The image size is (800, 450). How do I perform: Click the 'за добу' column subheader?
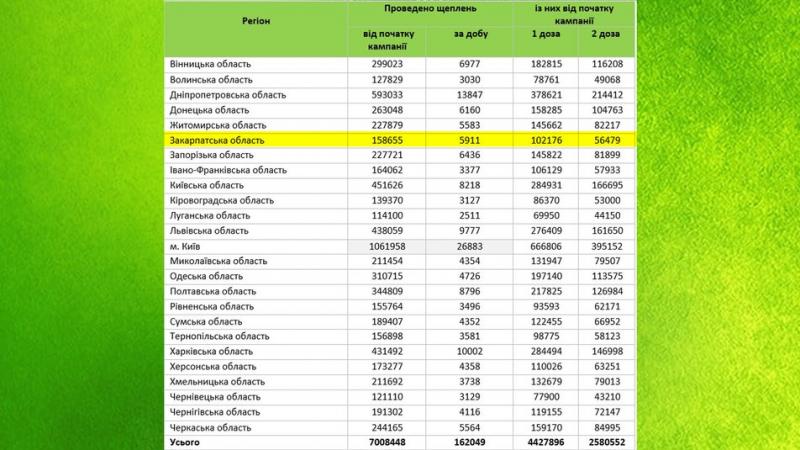469,36
